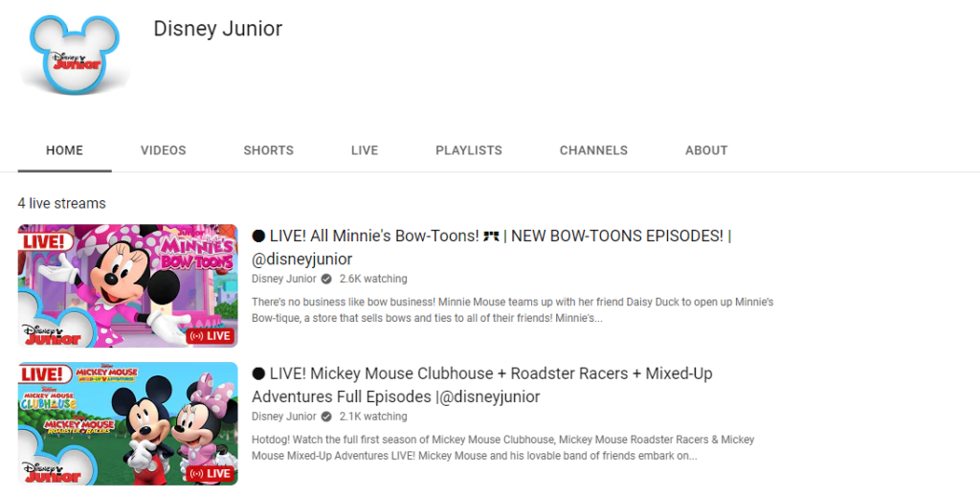Click the '4 live streams' section heading

61,203
